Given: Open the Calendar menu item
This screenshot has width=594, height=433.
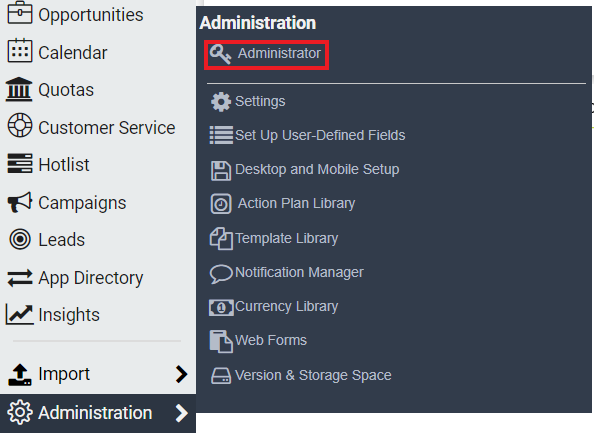Looking at the screenshot, I should pos(57,52).
